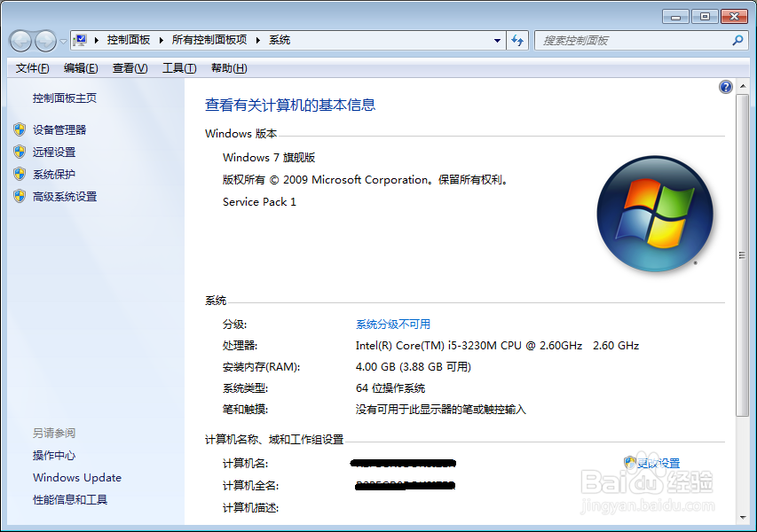Maximize the System window

click(705, 17)
